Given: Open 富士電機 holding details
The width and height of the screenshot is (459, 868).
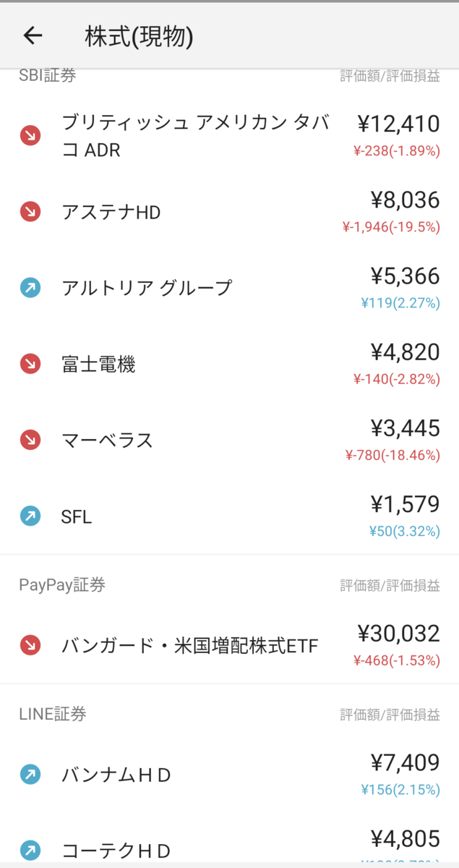Looking at the screenshot, I should (229, 364).
